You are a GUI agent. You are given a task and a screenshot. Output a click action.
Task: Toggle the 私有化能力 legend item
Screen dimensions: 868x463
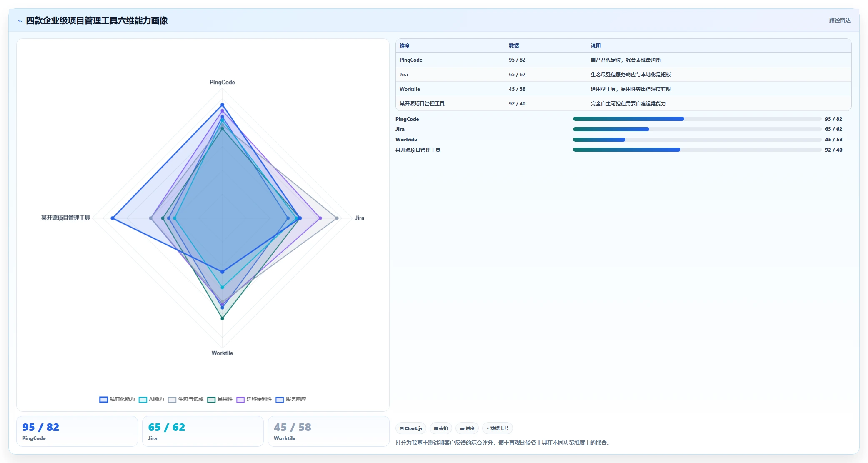[x=117, y=399]
